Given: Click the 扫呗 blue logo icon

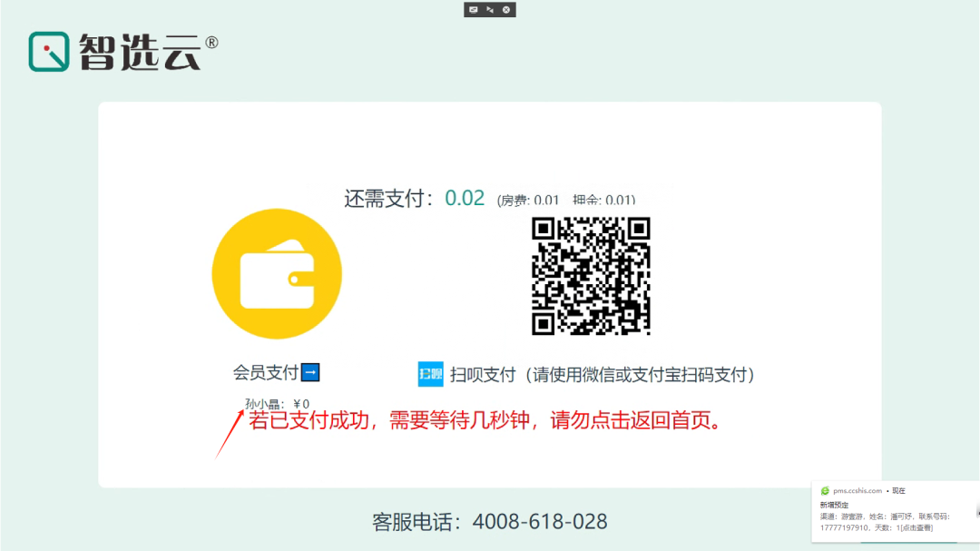Looking at the screenshot, I should click(x=431, y=374).
